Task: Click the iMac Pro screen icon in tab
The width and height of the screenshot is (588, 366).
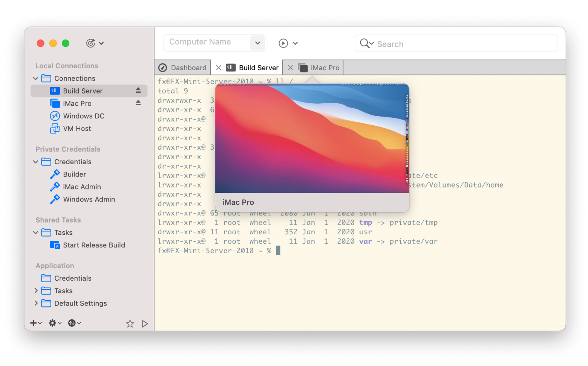Action: click(303, 68)
